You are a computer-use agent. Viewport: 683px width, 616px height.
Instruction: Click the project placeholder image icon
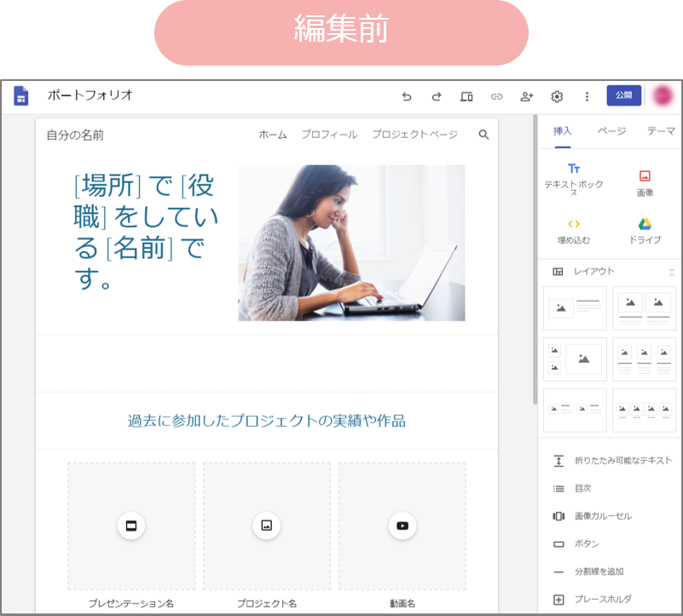click(x=267, y=526)
